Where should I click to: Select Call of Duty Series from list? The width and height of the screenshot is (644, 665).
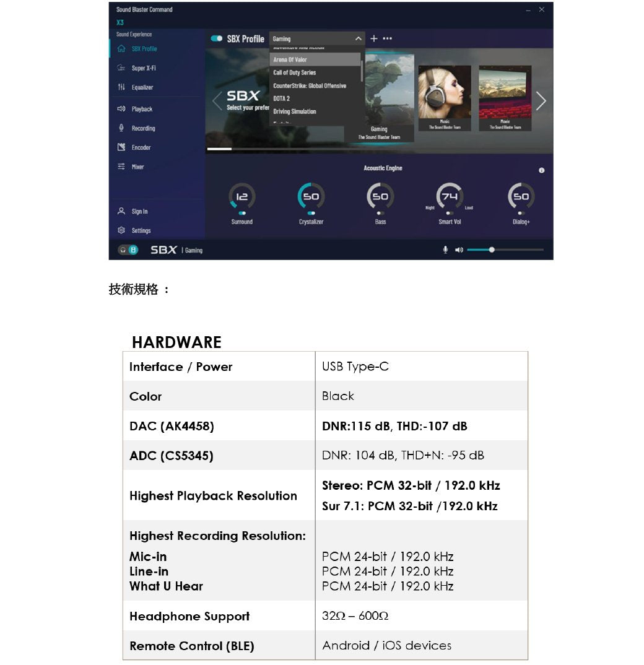tap(295, 72)
